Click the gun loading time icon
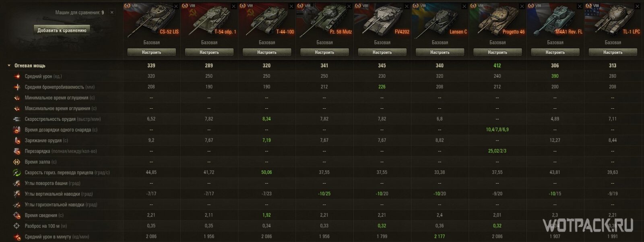 click(x=17, y=141)
